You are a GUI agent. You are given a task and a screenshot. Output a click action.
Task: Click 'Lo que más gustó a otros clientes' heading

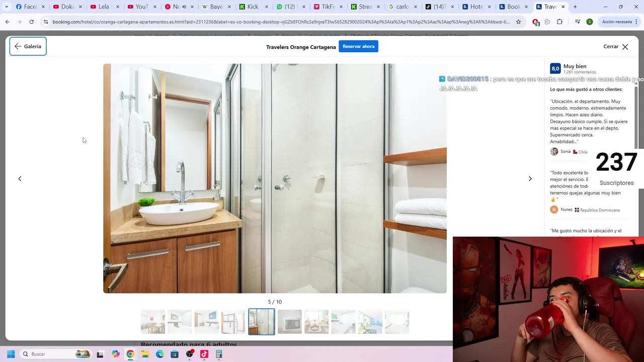click(x=586, y=89)
